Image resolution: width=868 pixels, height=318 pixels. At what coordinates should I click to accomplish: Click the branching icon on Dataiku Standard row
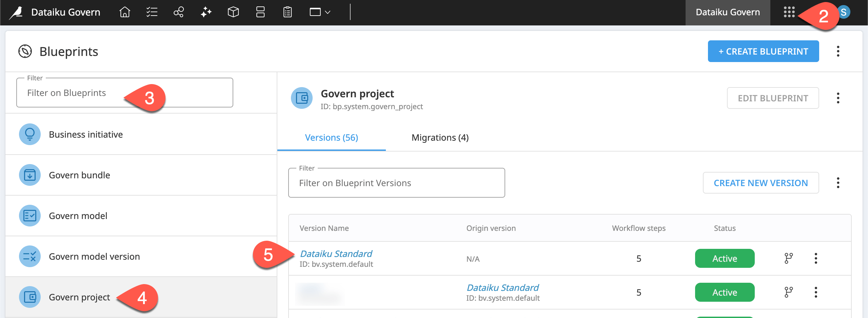tap(788, 258)
